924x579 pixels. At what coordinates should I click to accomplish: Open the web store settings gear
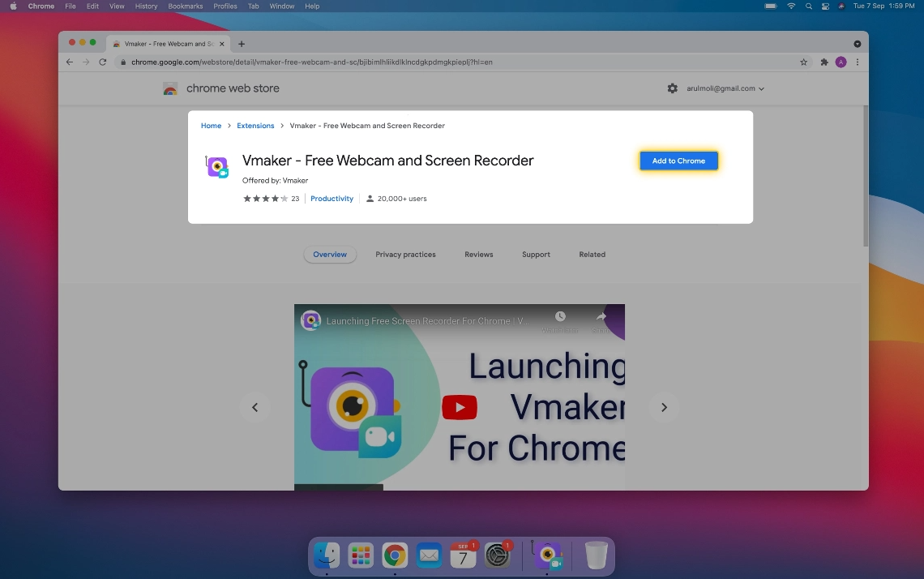tap(673, 88)
